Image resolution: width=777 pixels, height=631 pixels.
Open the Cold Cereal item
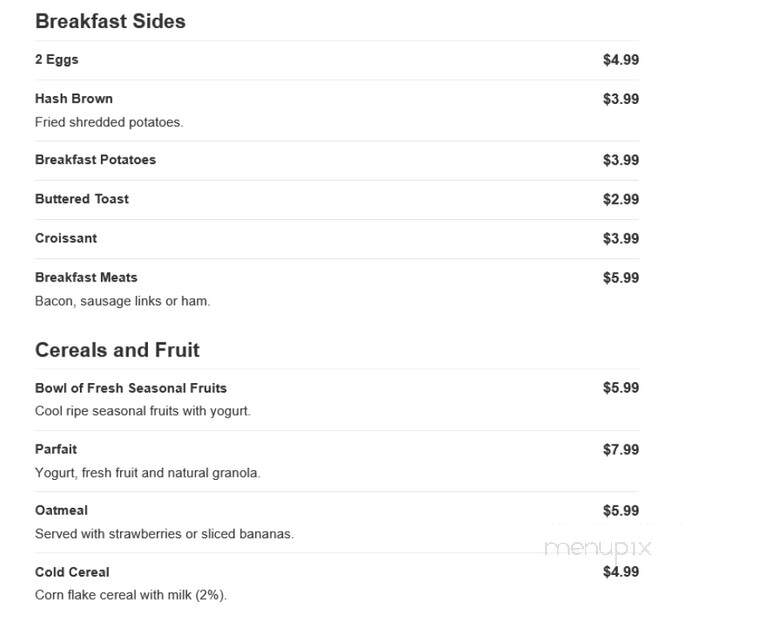(72, 572)
